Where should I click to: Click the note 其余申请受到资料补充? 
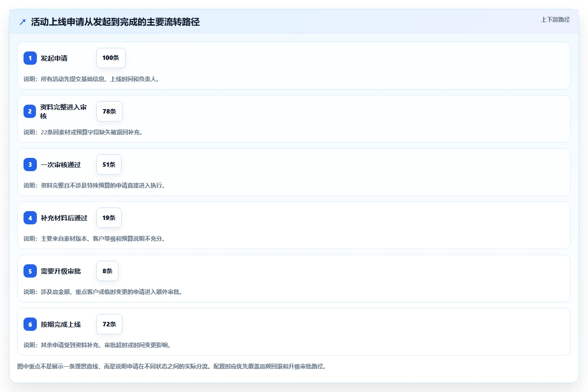[97, 345]
